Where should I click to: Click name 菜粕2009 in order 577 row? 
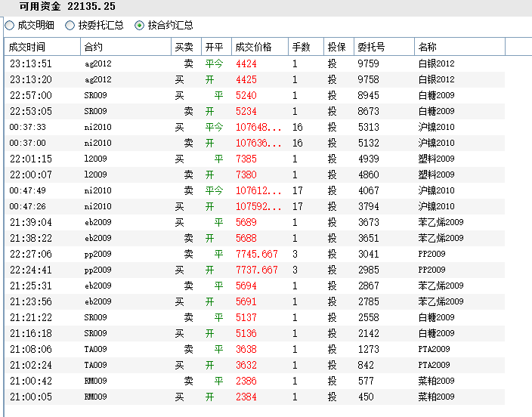click(x=436, y=381)
